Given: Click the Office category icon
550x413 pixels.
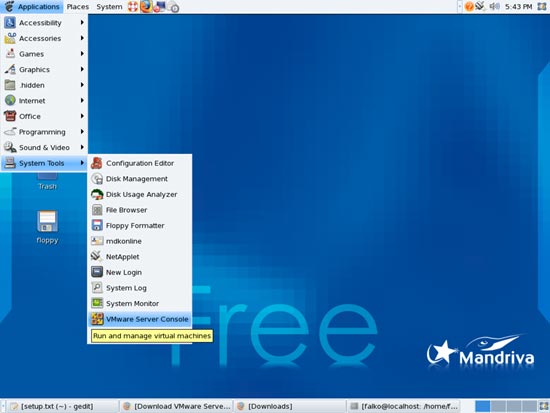Looking at the screenshot, I should [x=10, y=116].
